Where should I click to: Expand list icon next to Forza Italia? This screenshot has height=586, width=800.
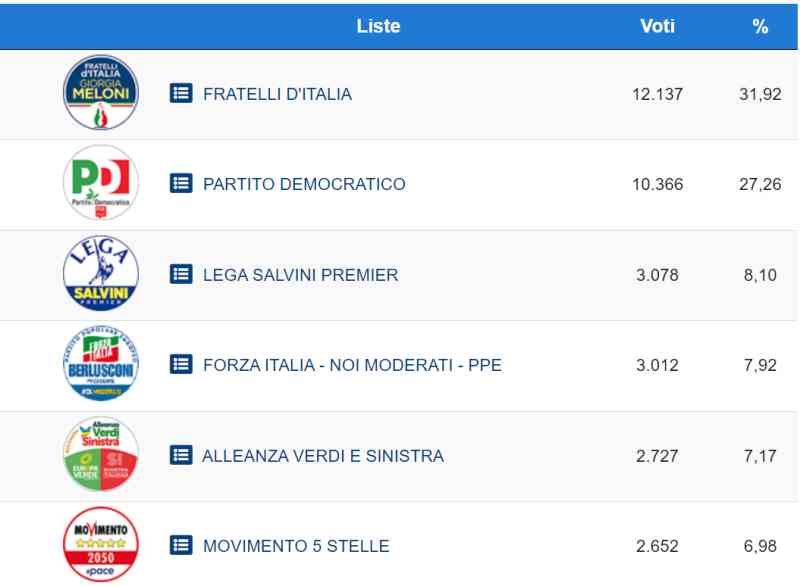(181, 365)
